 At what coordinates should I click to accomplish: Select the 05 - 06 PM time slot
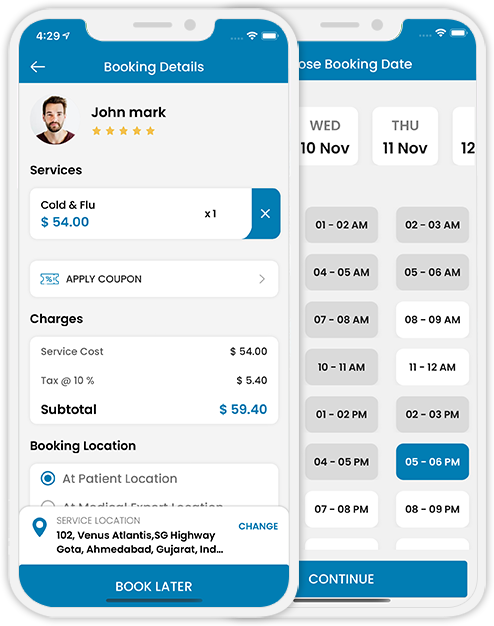click(x=432, y=462)
